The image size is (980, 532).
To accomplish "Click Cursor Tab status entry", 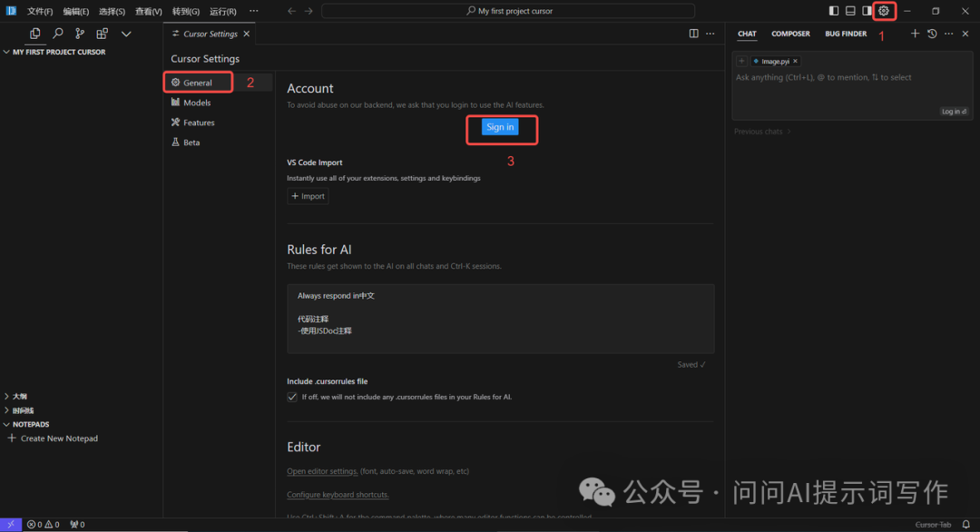I will [x=933, y=525].
